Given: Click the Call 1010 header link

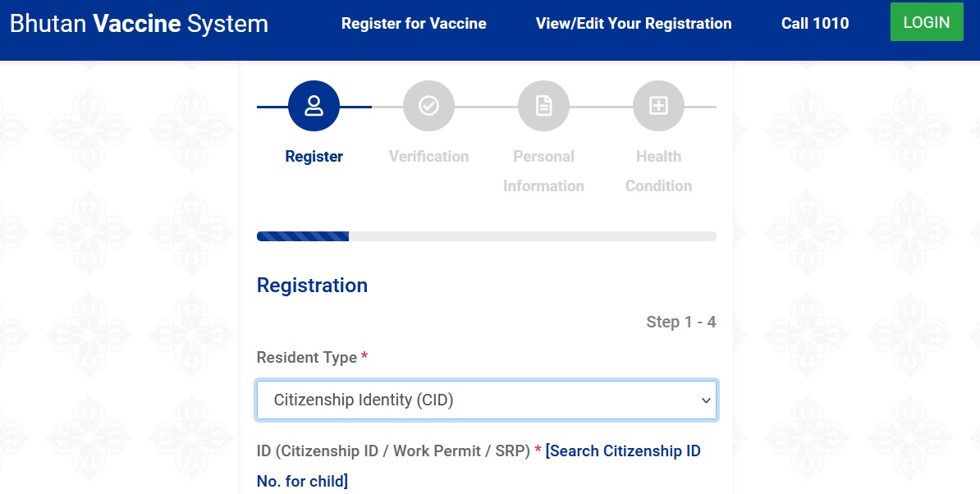Looking at the screenshot, I should [x=815, y=23].
